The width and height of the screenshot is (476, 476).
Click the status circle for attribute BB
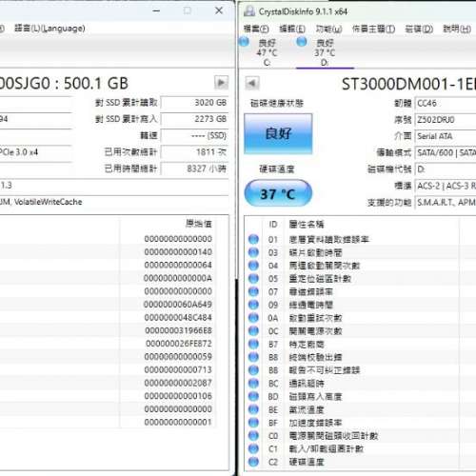[x=253, y=370]
